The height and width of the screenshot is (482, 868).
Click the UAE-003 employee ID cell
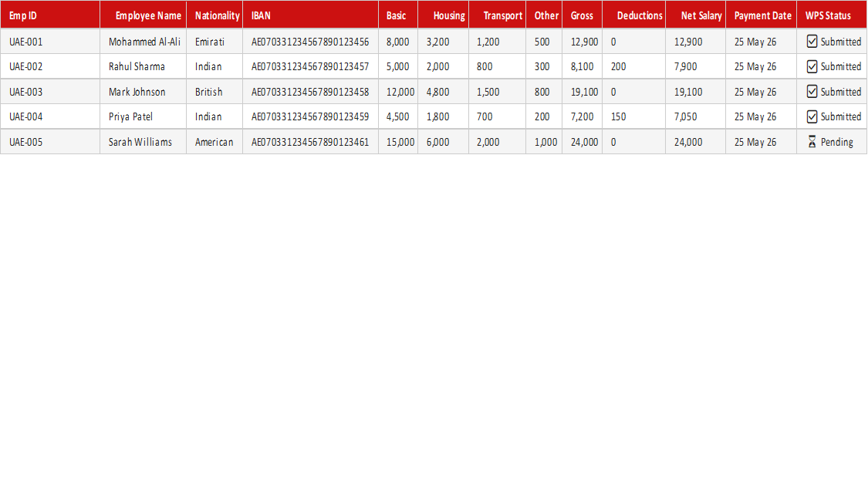point(50,91)
